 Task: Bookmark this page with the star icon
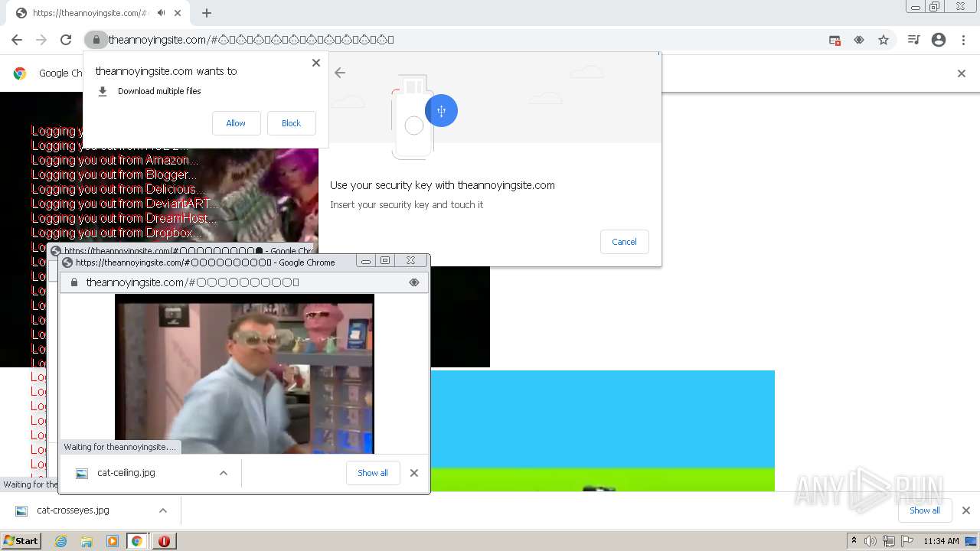pyautogui.click(x=884, y=40)
